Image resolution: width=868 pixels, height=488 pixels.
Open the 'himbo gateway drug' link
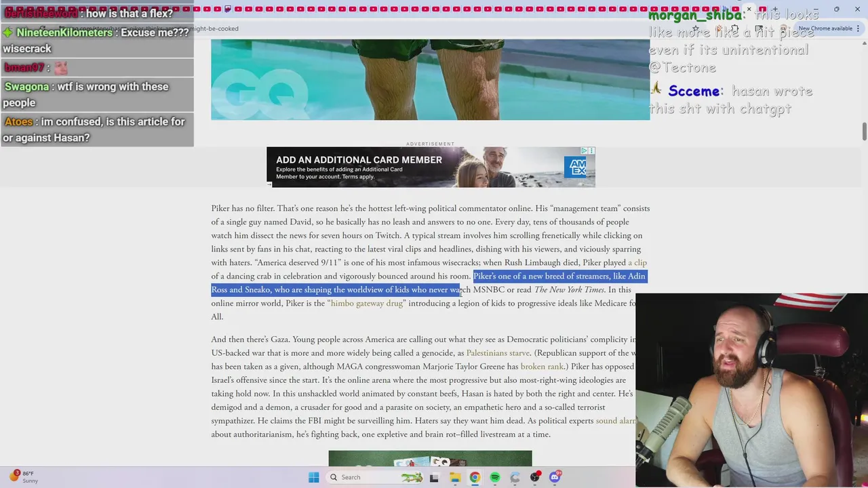(367, 303)
